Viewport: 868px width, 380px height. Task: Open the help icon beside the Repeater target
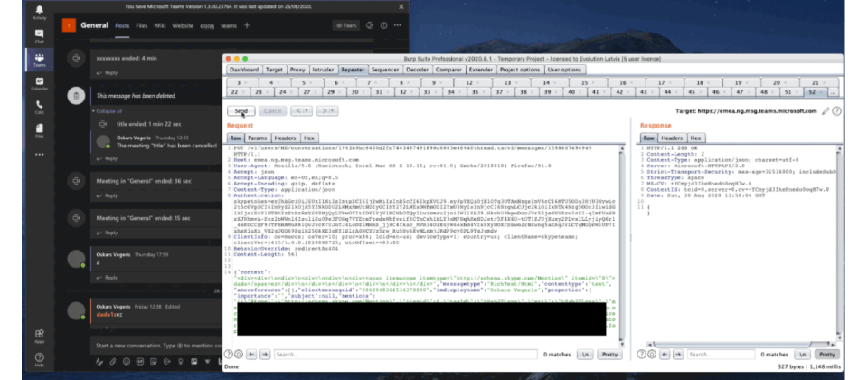click(837, 110)
